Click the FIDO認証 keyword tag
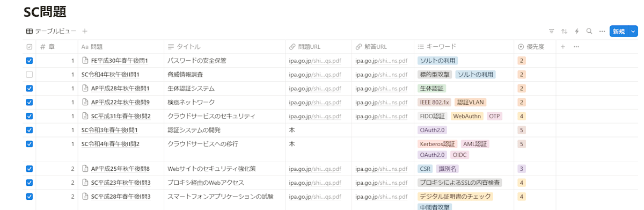 point(432,116)
